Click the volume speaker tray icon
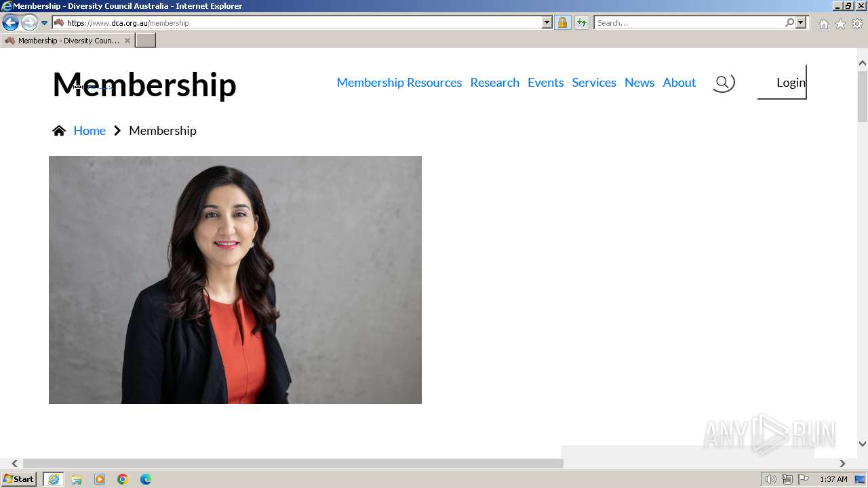The image size is (868, 488). [770, 479]
